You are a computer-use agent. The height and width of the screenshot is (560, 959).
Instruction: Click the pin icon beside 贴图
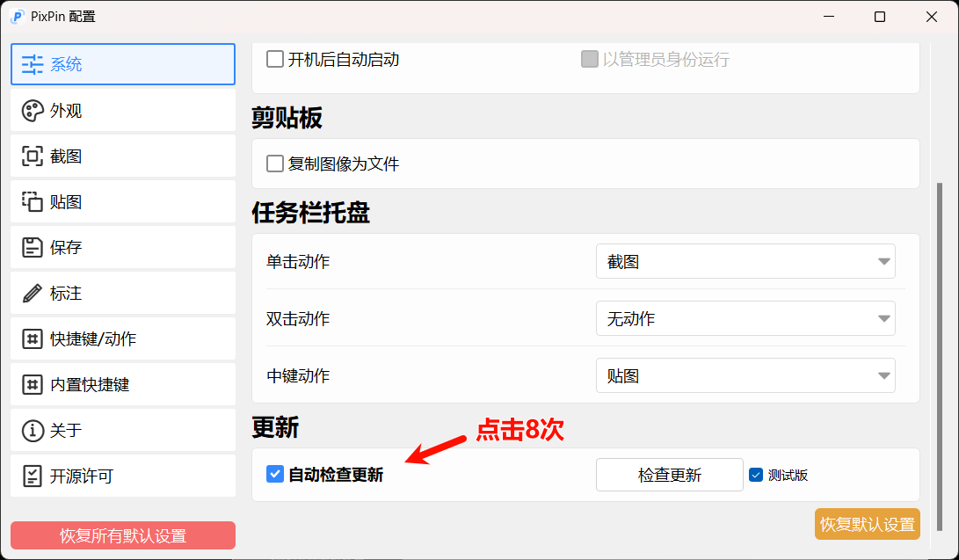(x=33, y=202)
